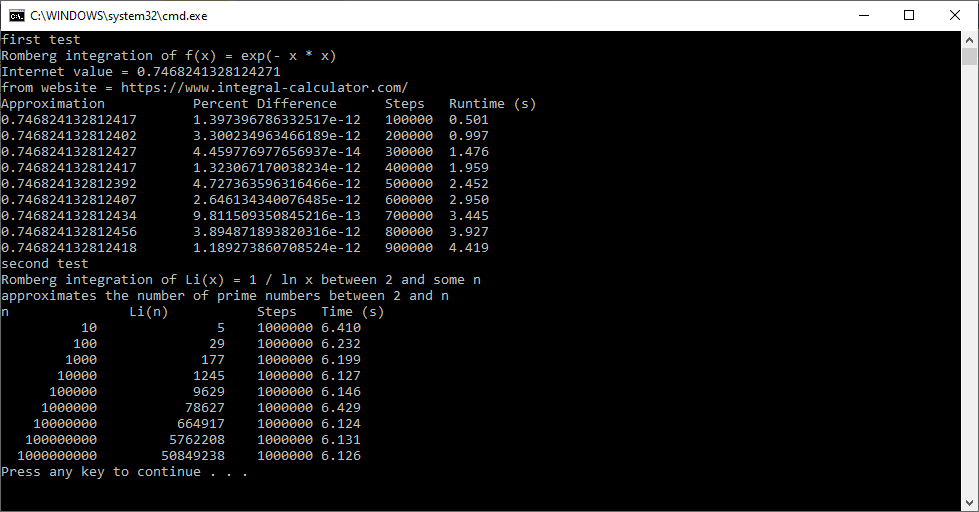Click the approximation 0.746824132812456

[x=68, y=232]
